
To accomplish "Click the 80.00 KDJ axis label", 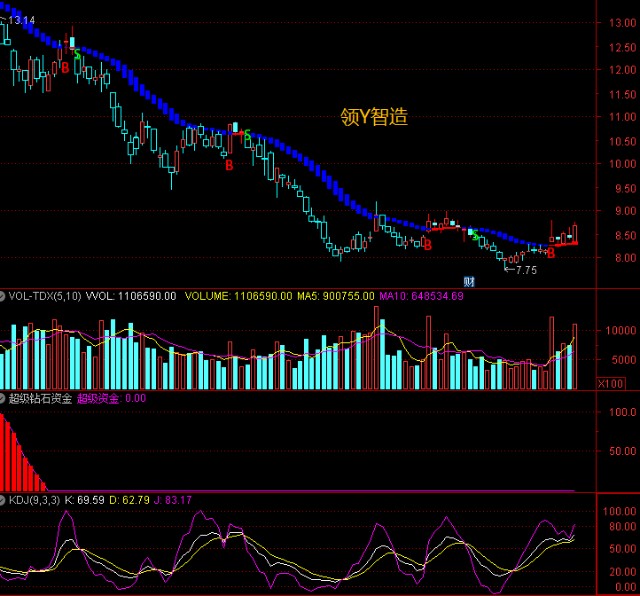I will click(x=622, y=527).
